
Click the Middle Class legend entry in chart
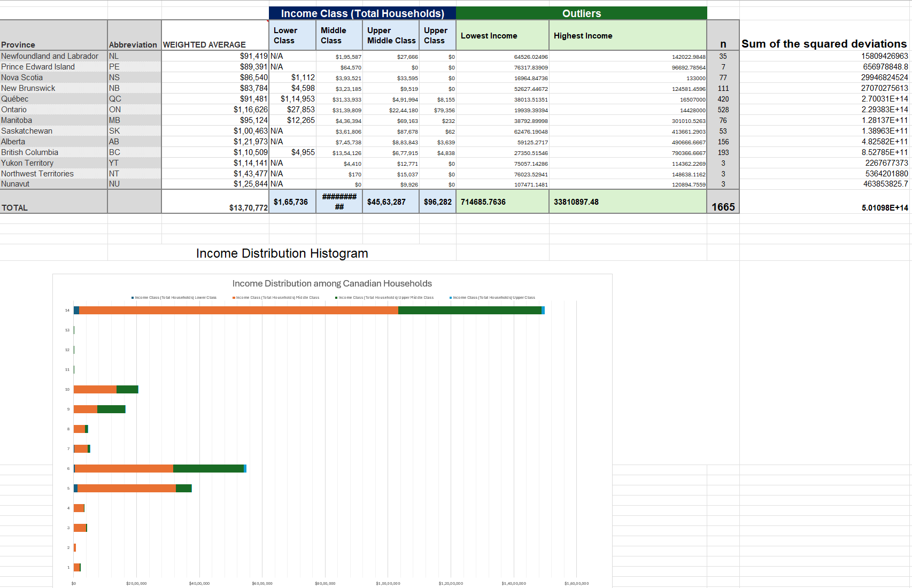[x=275, y=297]
